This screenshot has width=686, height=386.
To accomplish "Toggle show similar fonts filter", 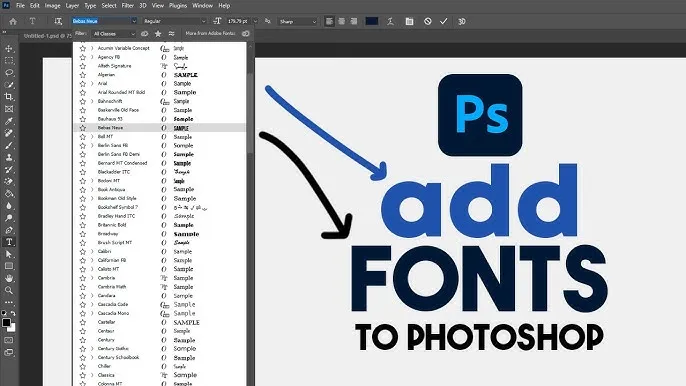I will pyautogui.click(x=172, y=34).
